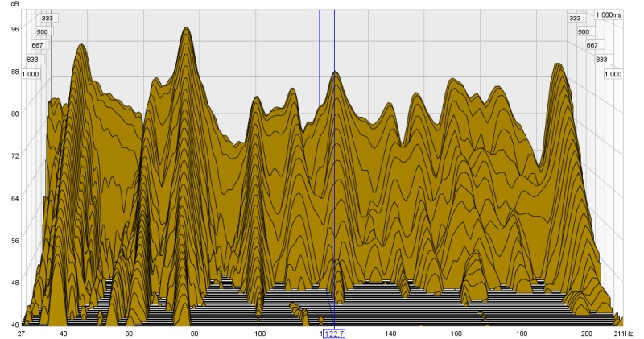
Task: Click the 56 dB axis value
Action: pos(15,241)
